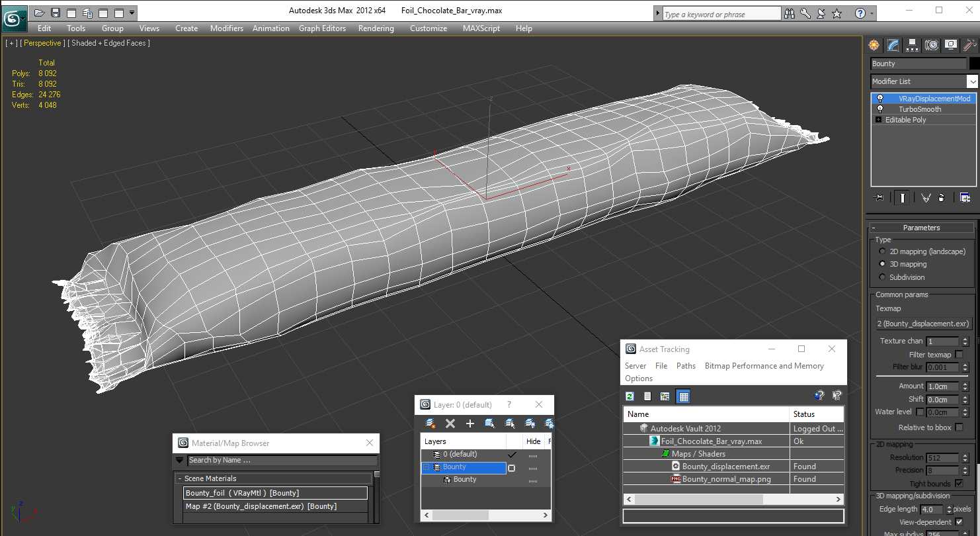The width and height of the screenshot is (980, 536).
Task: Open Configure Modifier Sets icon
Action: click(965, 197)
